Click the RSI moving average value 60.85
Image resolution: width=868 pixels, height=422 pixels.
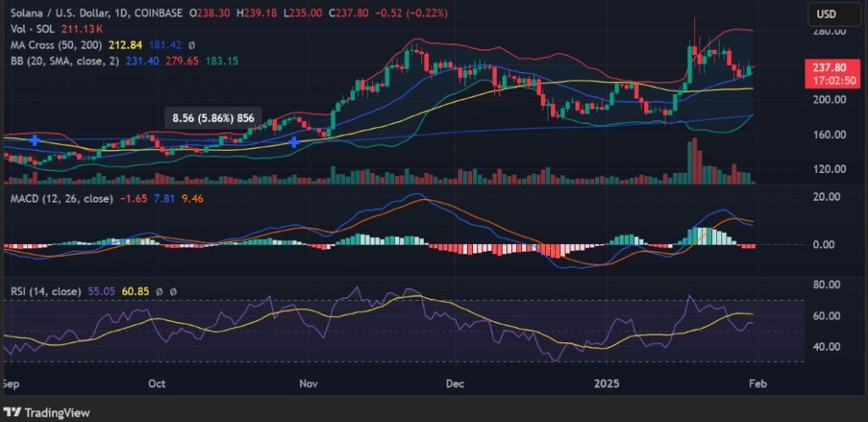click(136, 291)
